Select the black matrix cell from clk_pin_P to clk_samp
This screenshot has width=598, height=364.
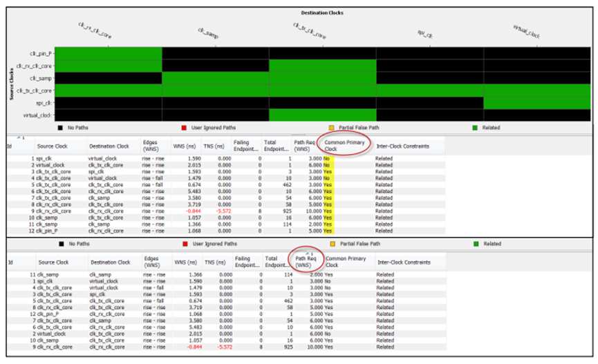216,53
